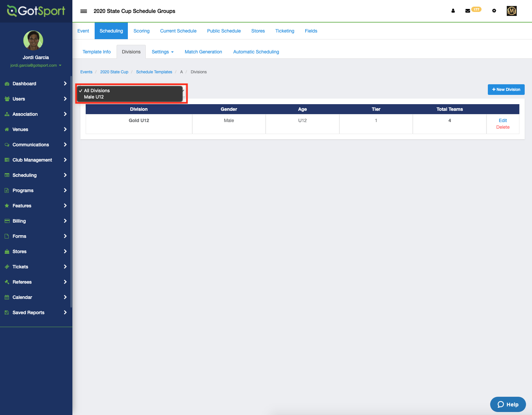Expand the Venues menu chevron
Screen dimensions: 532x415
(x=65, y=129)
